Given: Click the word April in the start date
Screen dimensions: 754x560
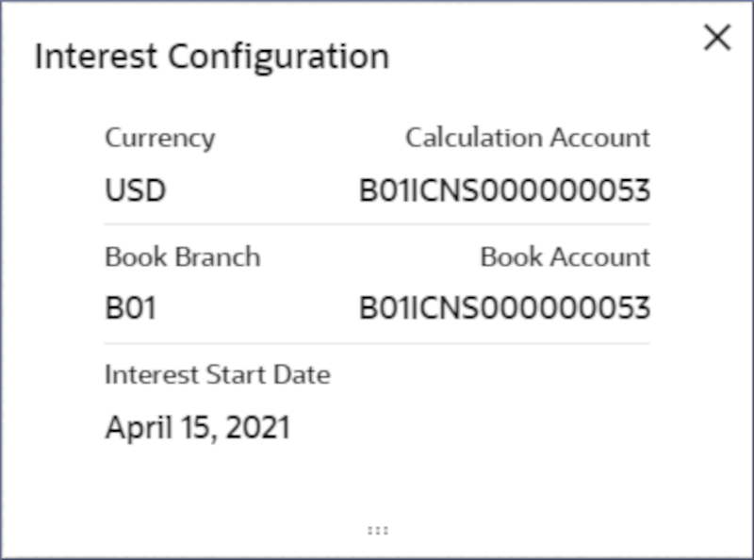Looking at the screenshot, I should coord(130,428).
